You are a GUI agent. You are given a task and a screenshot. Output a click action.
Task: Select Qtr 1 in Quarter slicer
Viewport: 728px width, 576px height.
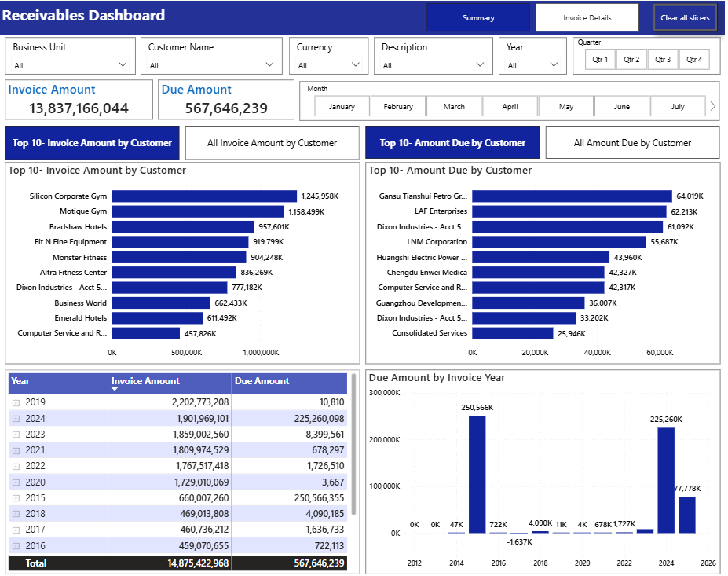600,60
